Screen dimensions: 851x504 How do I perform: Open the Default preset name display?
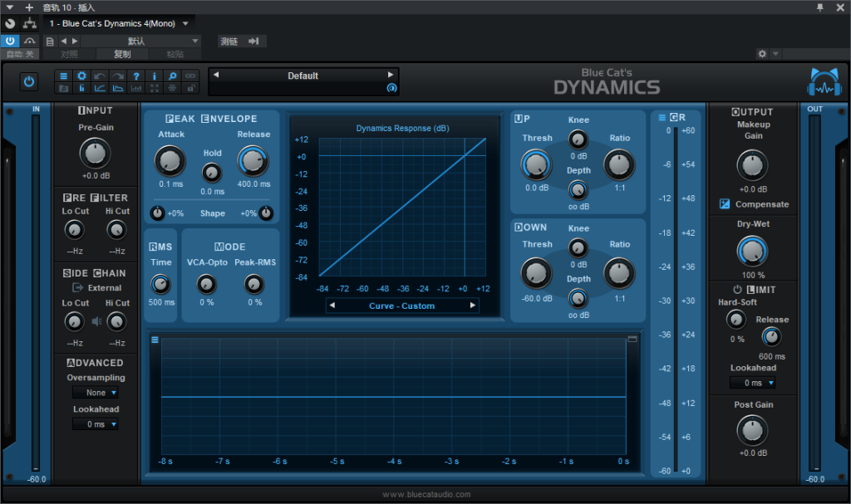pyautogui.click(x=303, y=76)
